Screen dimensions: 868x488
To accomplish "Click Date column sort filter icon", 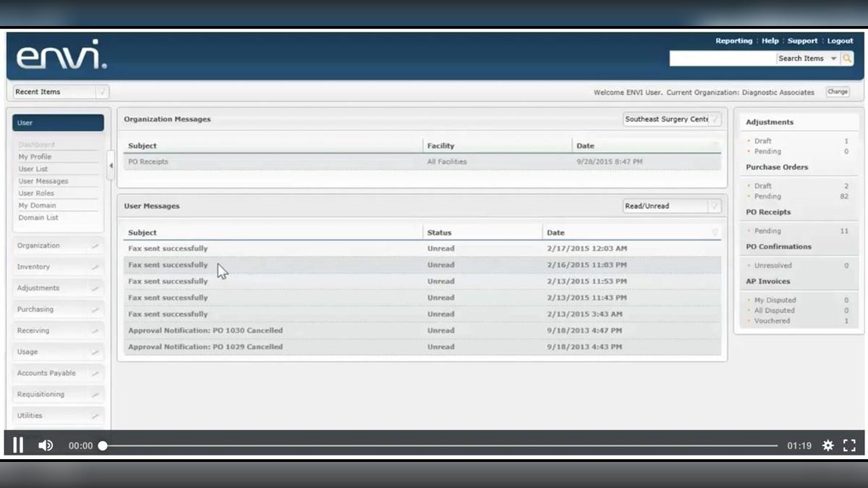I will tap(715, 232).
